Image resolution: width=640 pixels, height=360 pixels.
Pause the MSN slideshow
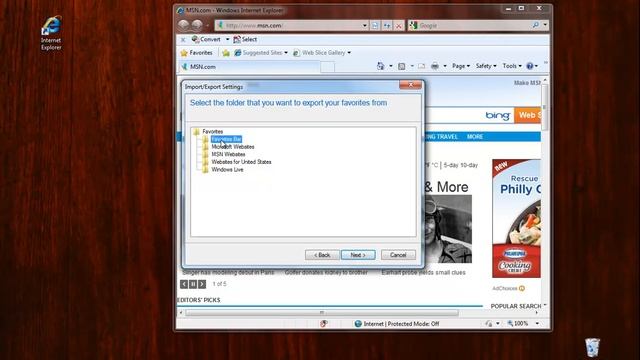[193, 284]
